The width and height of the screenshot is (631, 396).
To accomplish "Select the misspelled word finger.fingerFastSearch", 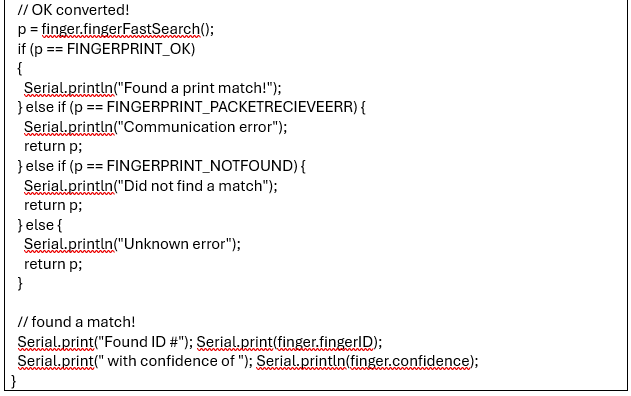I will [x=121, y=29].
